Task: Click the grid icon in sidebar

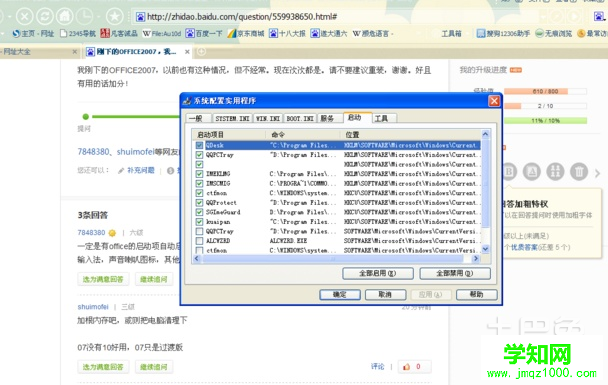Action: [555, 171]
